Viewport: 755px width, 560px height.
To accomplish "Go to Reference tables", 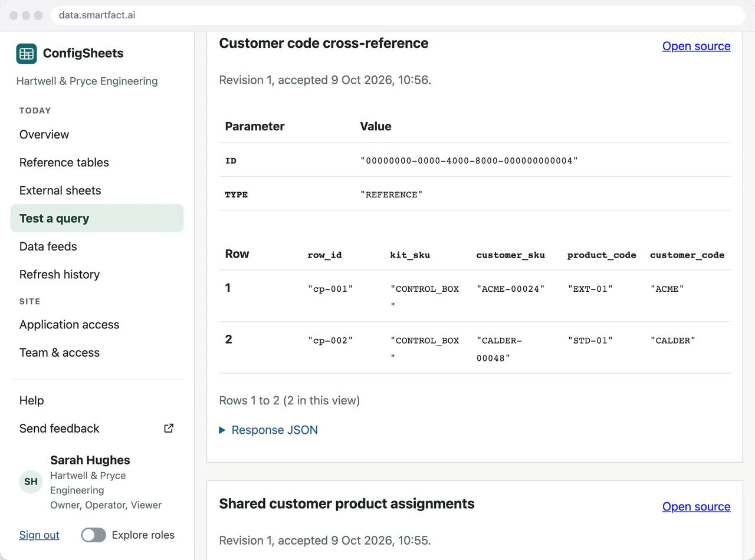I will click(x=97, y=163).
